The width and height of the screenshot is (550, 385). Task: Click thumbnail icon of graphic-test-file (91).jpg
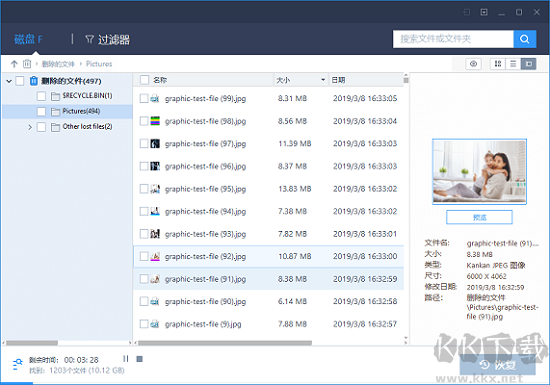pyautogui.click(x=155, y=279)
